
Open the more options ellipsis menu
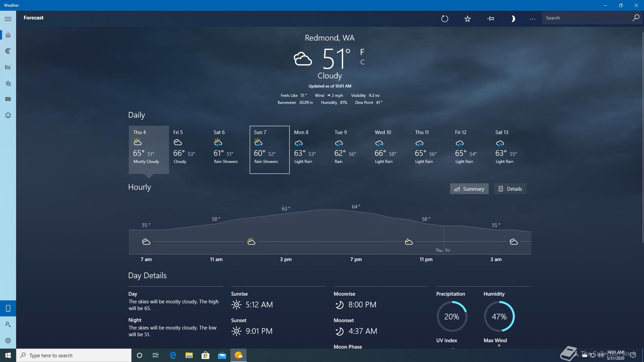point(532,19)
